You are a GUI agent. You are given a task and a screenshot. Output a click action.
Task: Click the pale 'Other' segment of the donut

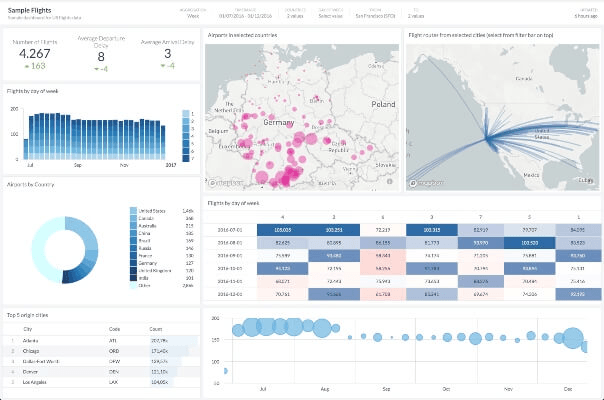38,250
